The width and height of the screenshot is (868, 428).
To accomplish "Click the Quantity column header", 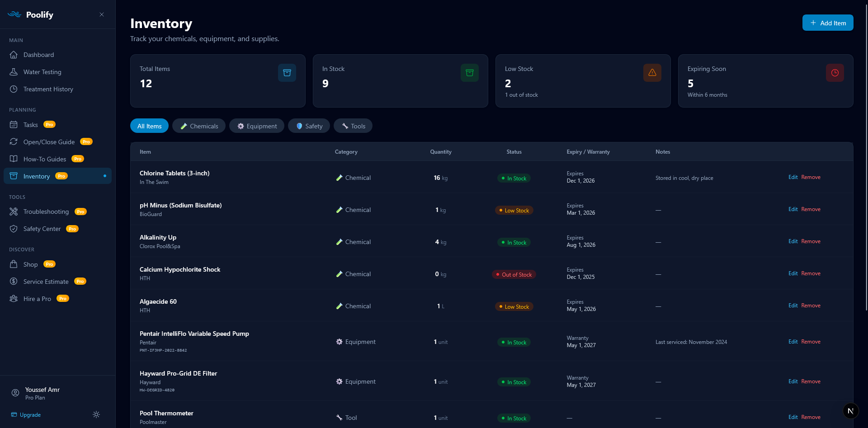I will (x=441, y=152).
